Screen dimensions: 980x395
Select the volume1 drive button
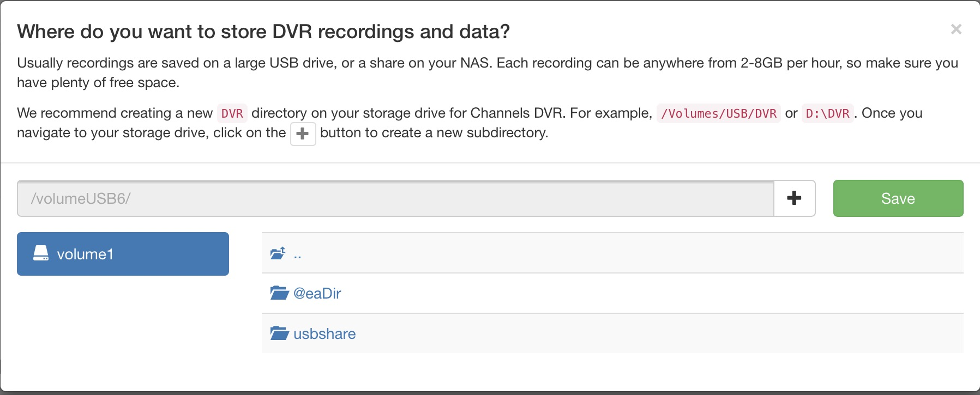[123, 254]
